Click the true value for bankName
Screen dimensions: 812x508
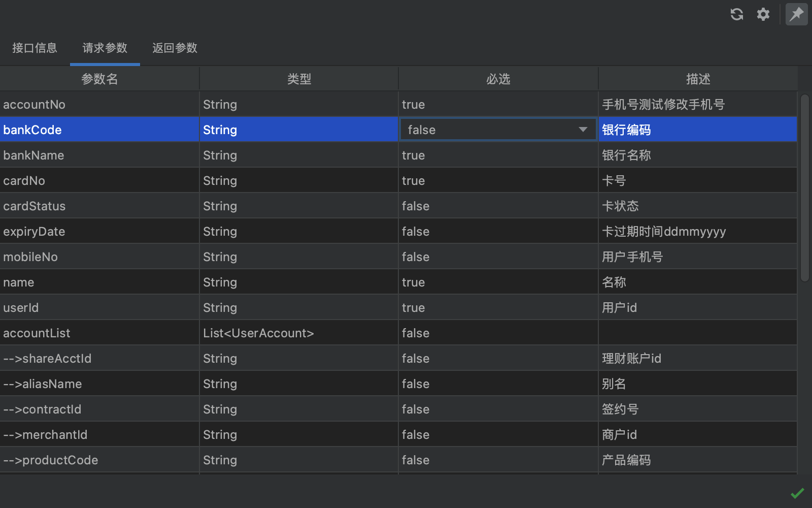413,155
